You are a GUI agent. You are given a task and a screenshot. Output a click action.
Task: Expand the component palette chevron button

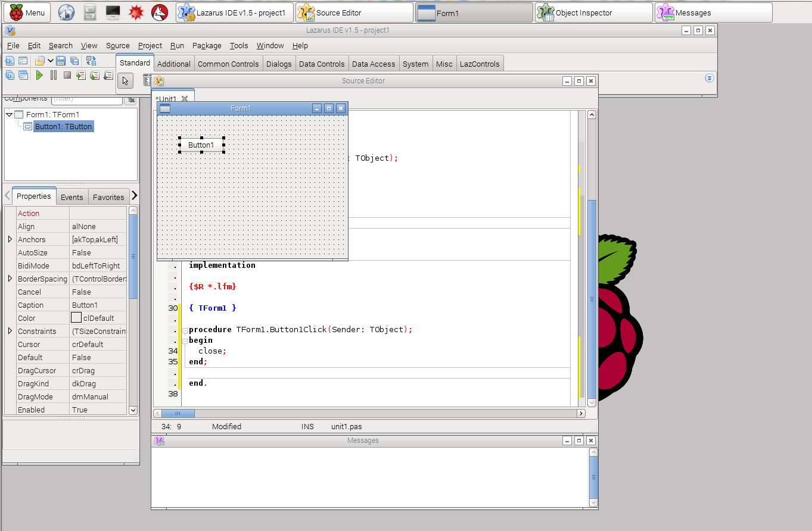(x=709, y=78)
